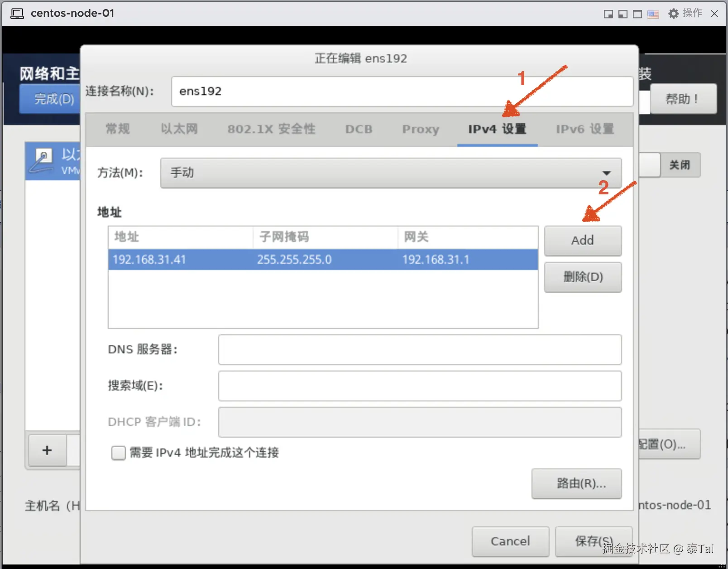The width and height of the screenshot is (728, 569).
Task: Click the plus button to add network device
Action: coord(47,450)
